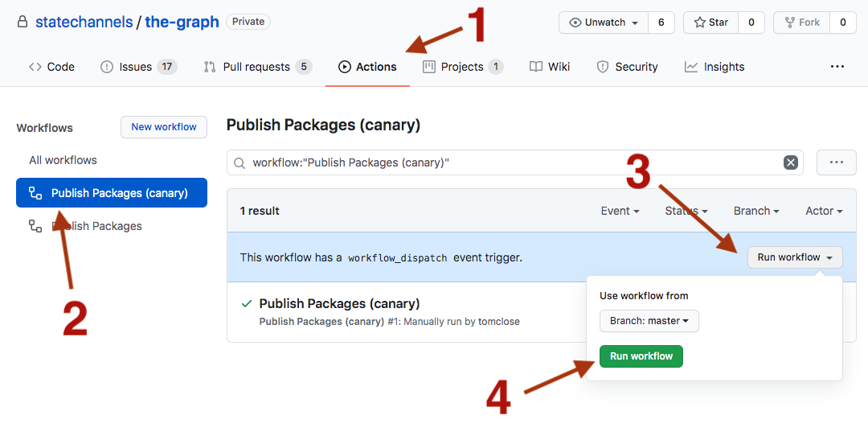Click the New workflow button

pyautogui.click(x=164, y=127)
